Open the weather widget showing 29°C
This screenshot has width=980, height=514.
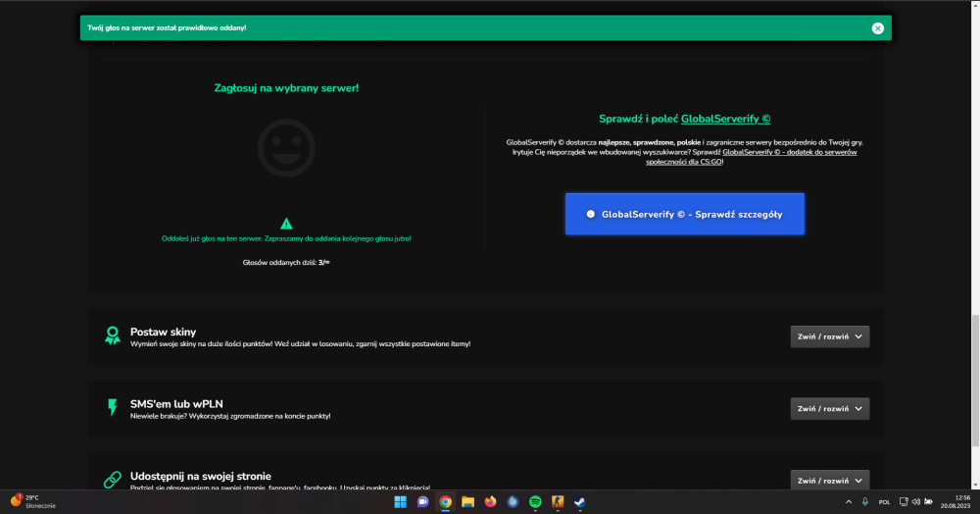click(33, 501)
